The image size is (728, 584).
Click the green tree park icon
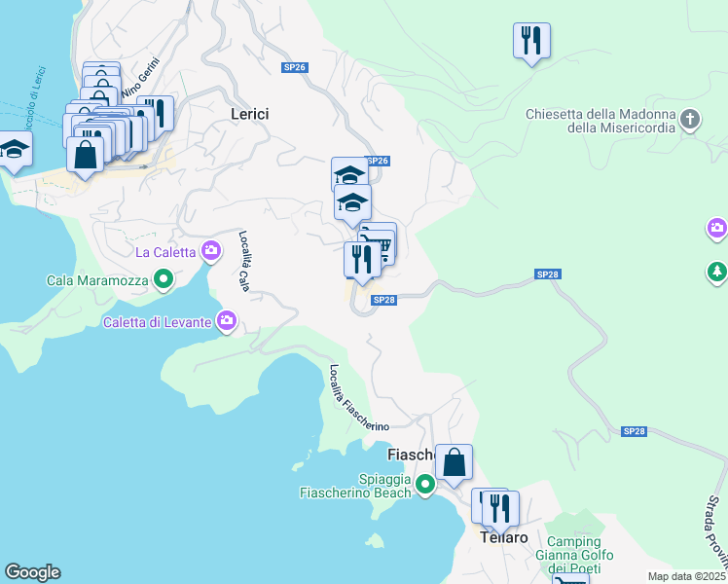click(717, 270)
